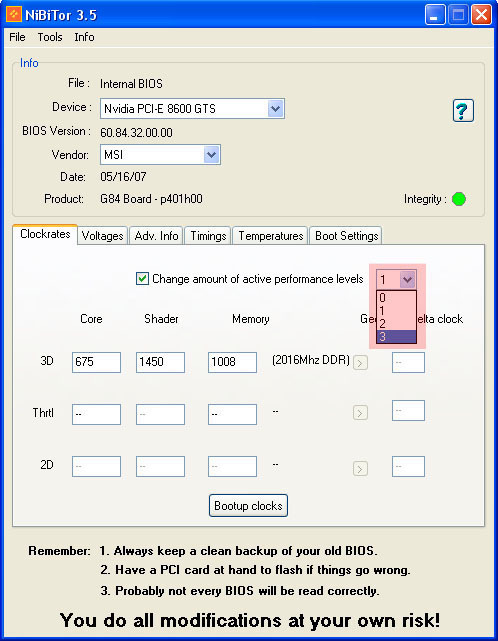Open the File menu
This screenshot has height=641, width=498.
(x=17, y=37)
